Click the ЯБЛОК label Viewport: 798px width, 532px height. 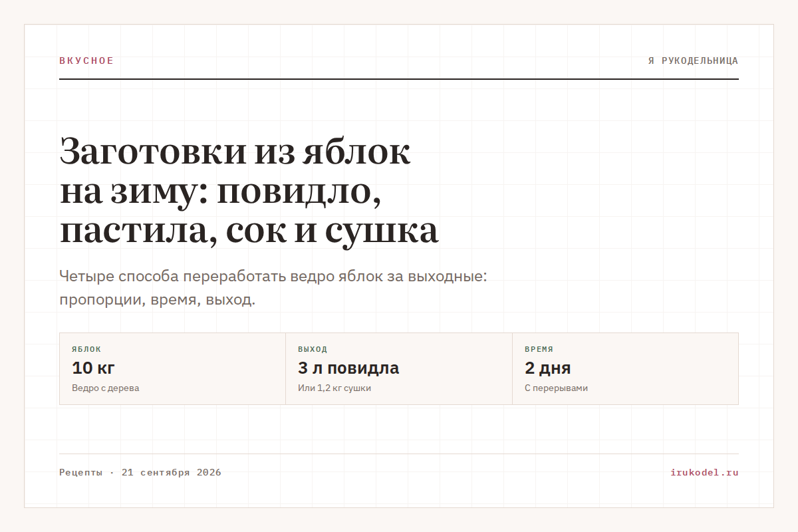(x=86, y=349)
